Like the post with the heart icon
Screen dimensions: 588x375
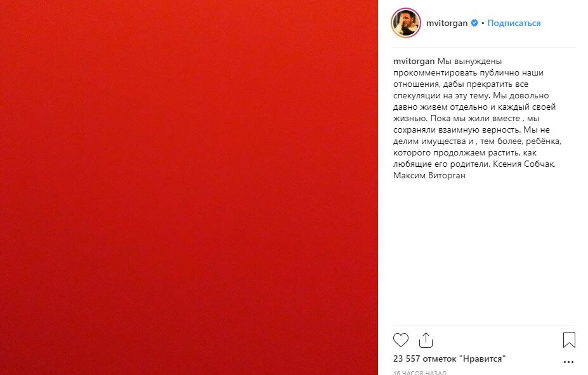(x=400, y=340)
